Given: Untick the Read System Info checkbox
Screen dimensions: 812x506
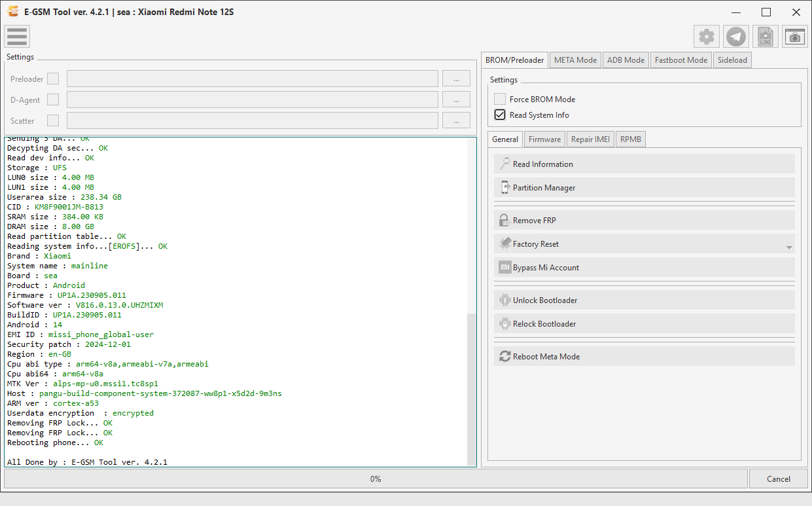Looking at the screenshot, I should [x=500, y=115].
